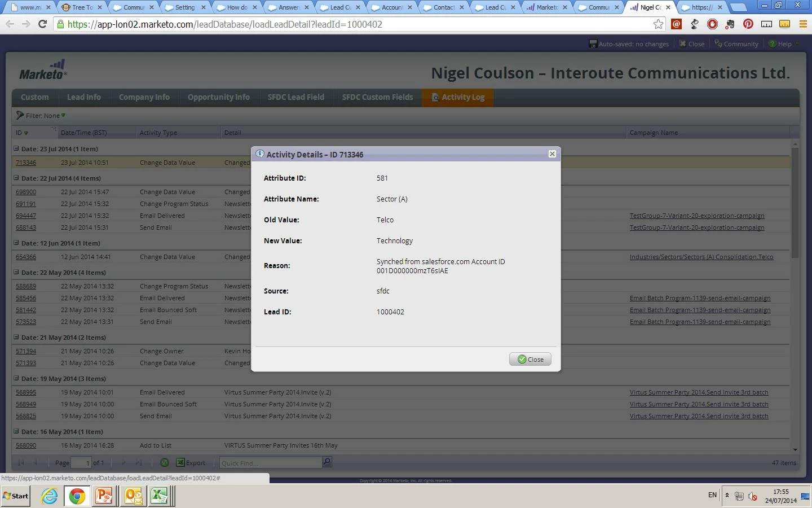The width and height of the screenshot is (812, 508).
Task: Collapse the Date: 22 Jul 2014 group
Action: (16, 178)
